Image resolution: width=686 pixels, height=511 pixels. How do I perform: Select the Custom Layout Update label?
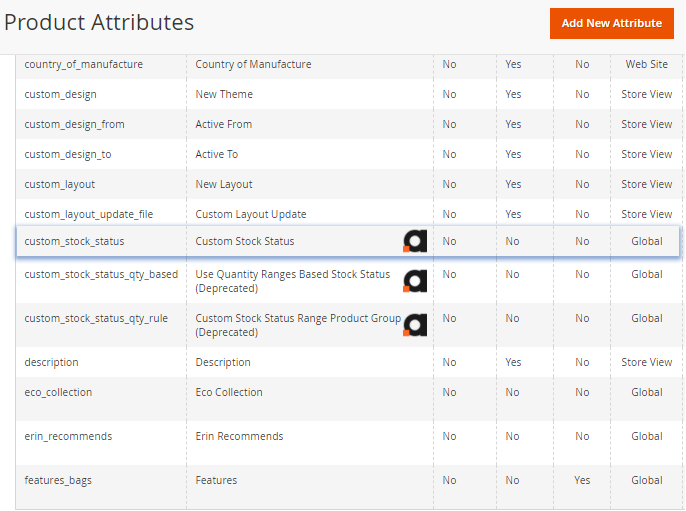click(x=251, y=214)
